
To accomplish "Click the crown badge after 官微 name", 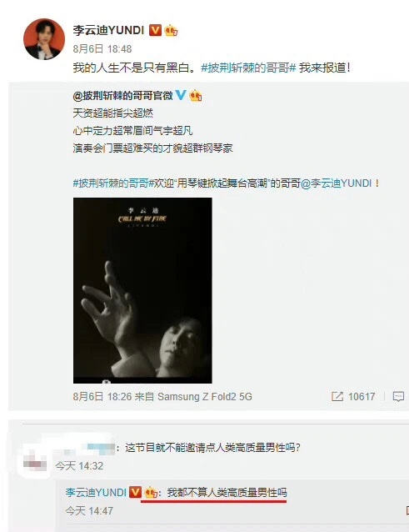I will [196, 96].
